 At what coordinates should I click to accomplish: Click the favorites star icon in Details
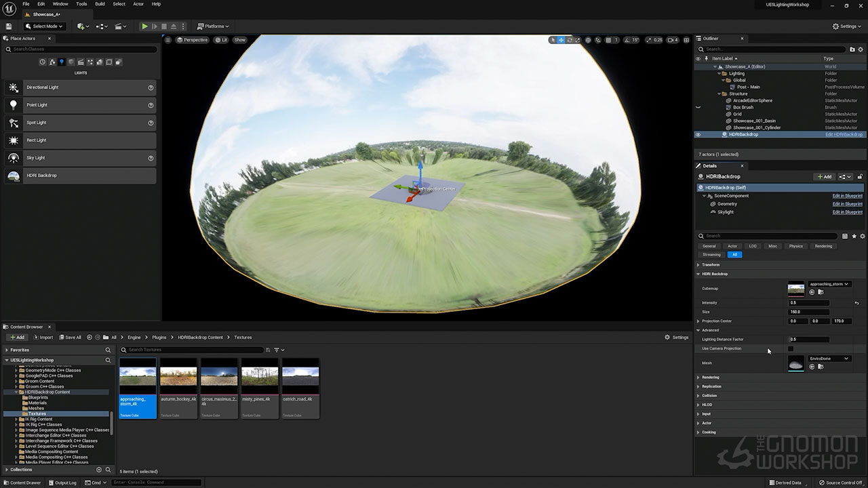coord(854,236)
